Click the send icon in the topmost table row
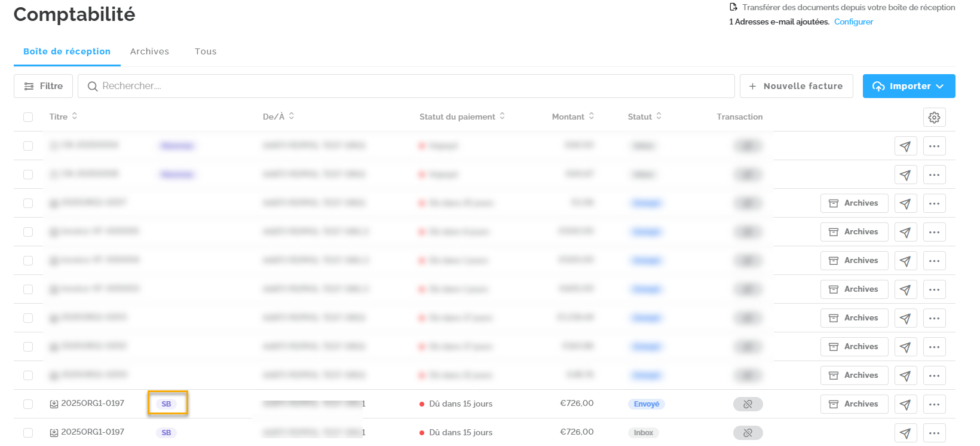The image size is (980, 446). 905,146
